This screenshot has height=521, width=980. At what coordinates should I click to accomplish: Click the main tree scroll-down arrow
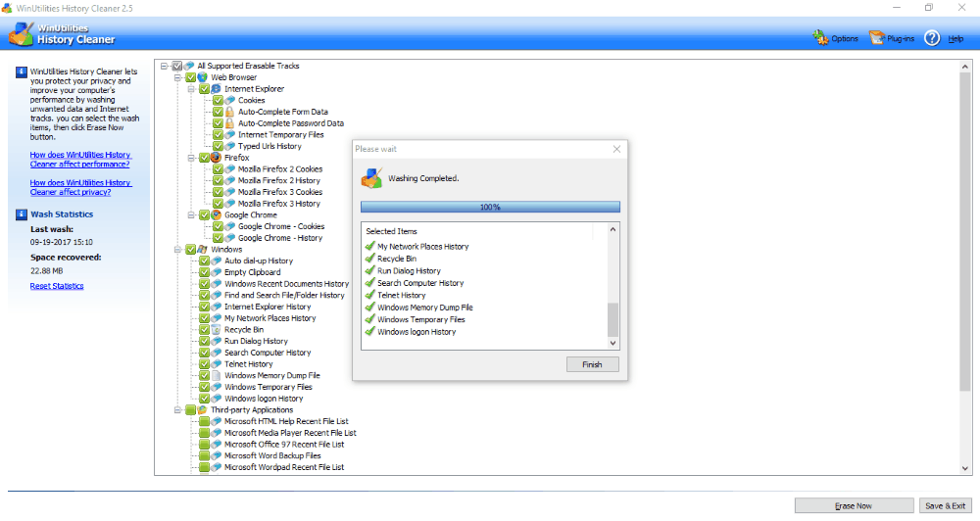click(x=965, y=468)
